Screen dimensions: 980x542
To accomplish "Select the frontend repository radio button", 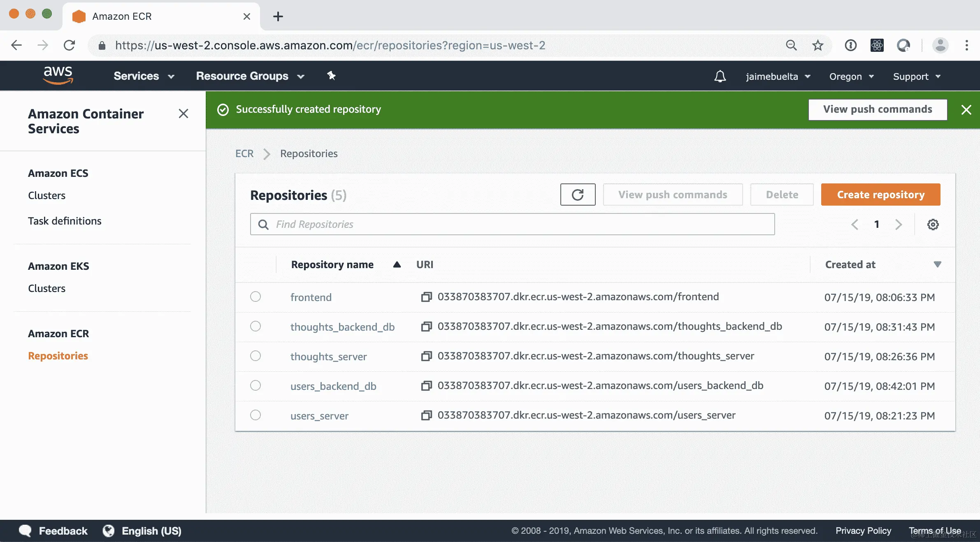I will click(x=255, y=296).
